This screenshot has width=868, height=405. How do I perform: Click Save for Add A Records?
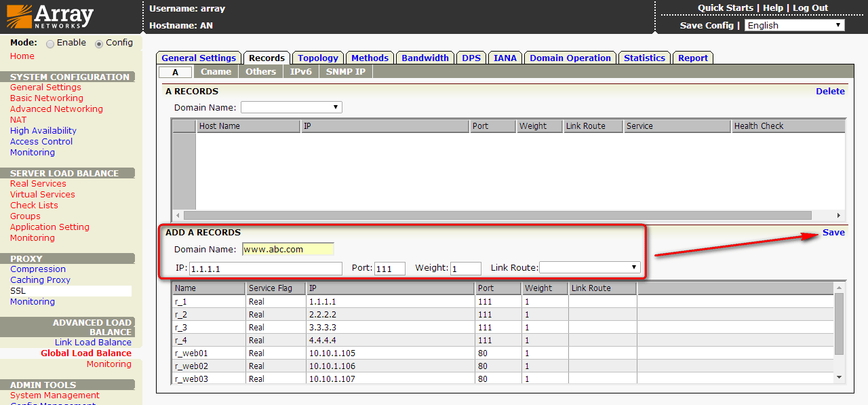pyautogui.click(x=833, y=233)
